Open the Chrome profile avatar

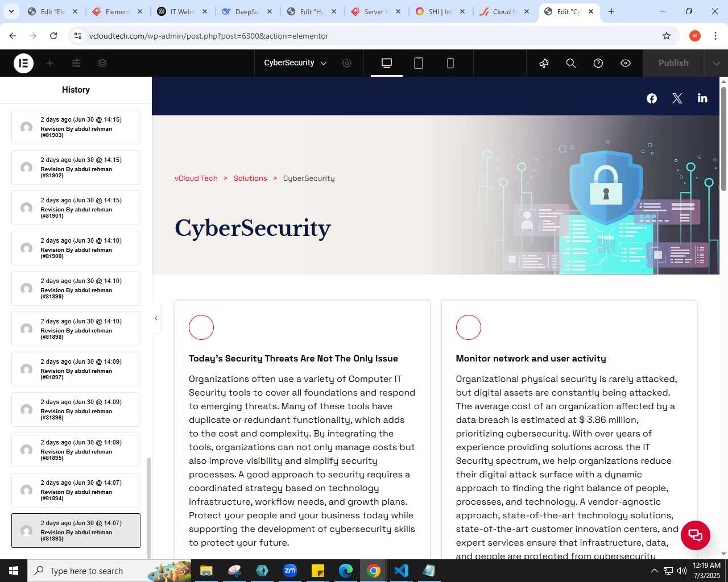[695, 36]
